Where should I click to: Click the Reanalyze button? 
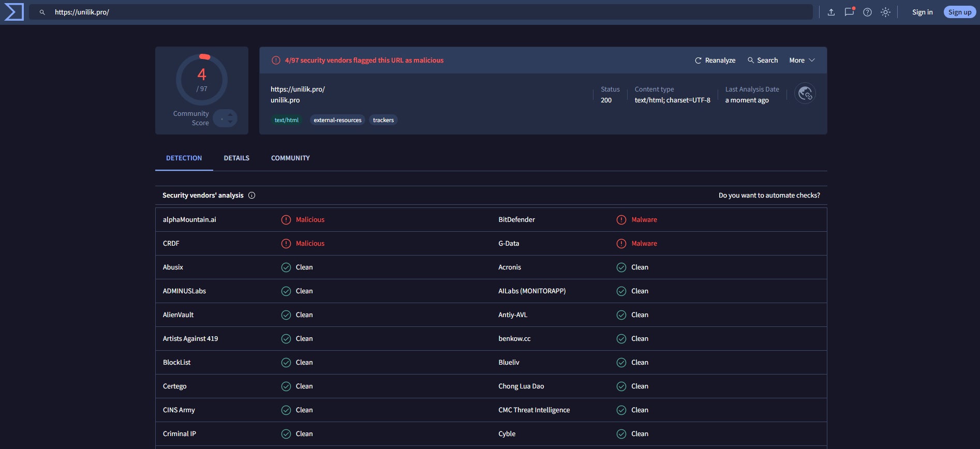pyautogui.click(x=715, y=61)
